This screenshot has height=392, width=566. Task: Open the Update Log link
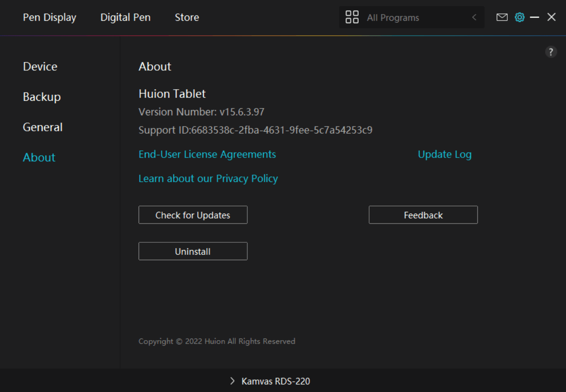pos(445,155)
